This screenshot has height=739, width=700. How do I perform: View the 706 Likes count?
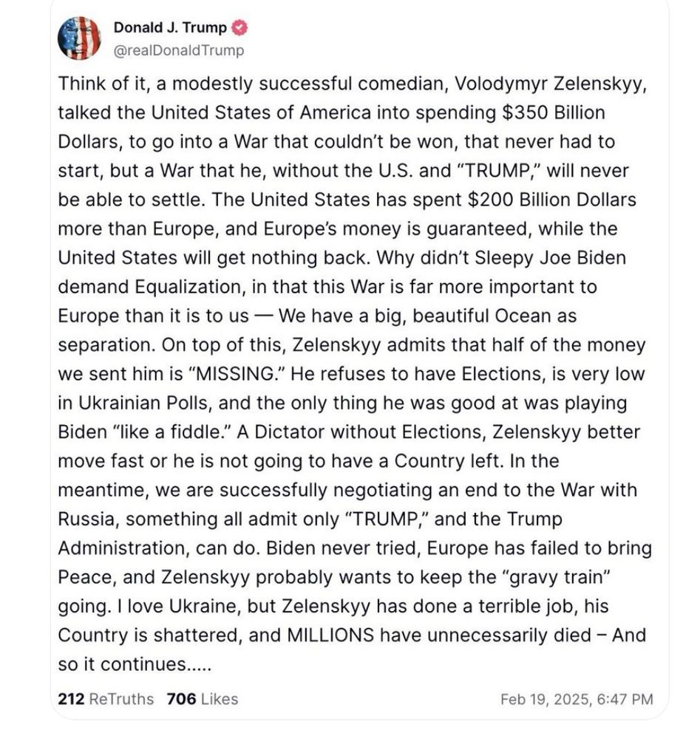point(203,699)
